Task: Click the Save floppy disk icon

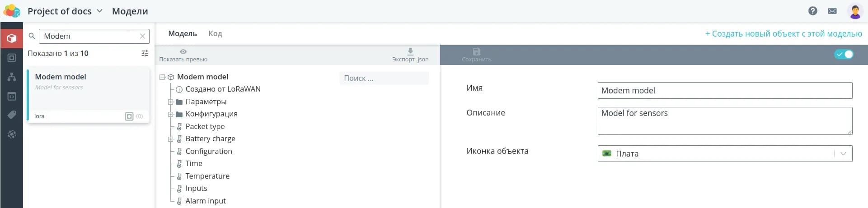Action: click(x=476, y=52)
